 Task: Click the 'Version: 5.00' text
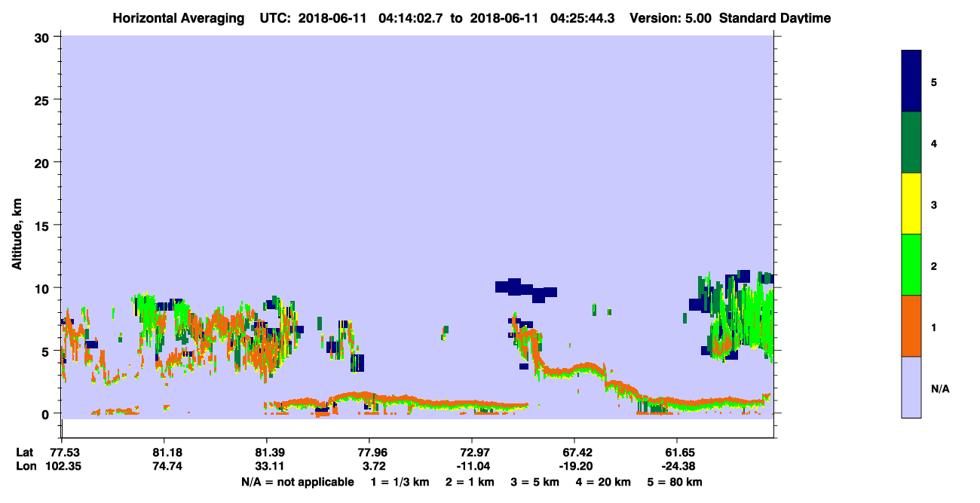pyautogui.click(x=670, y=17)
